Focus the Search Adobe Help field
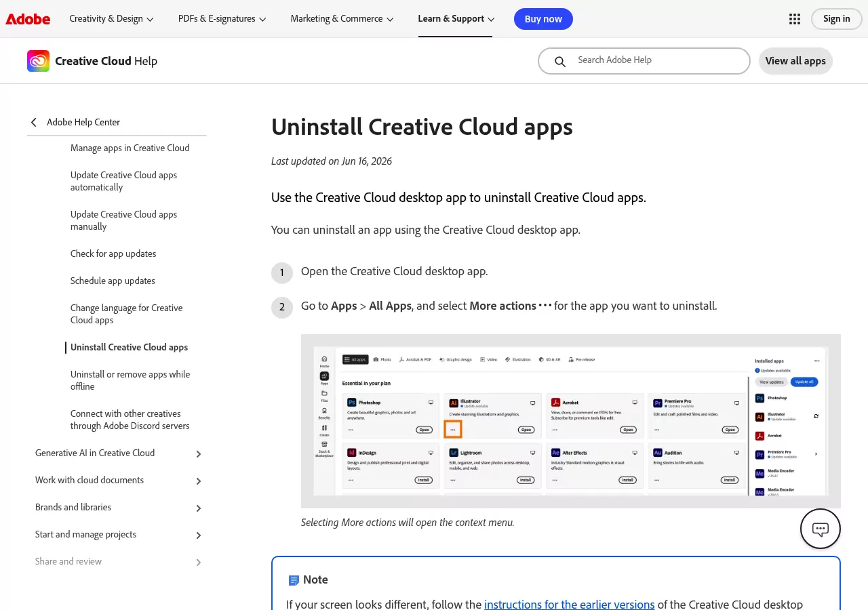This screenshot has height=610, width=868. pos(644,61)
